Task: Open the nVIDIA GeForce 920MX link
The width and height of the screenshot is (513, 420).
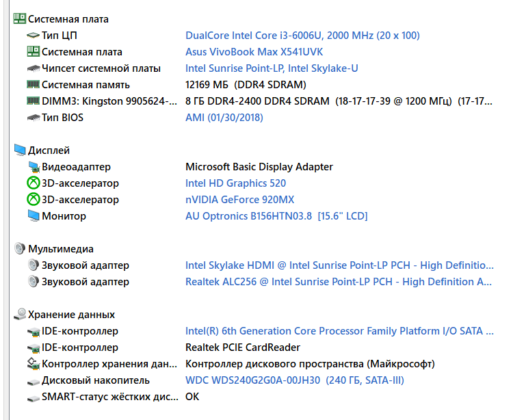Action: click(240, 199)
